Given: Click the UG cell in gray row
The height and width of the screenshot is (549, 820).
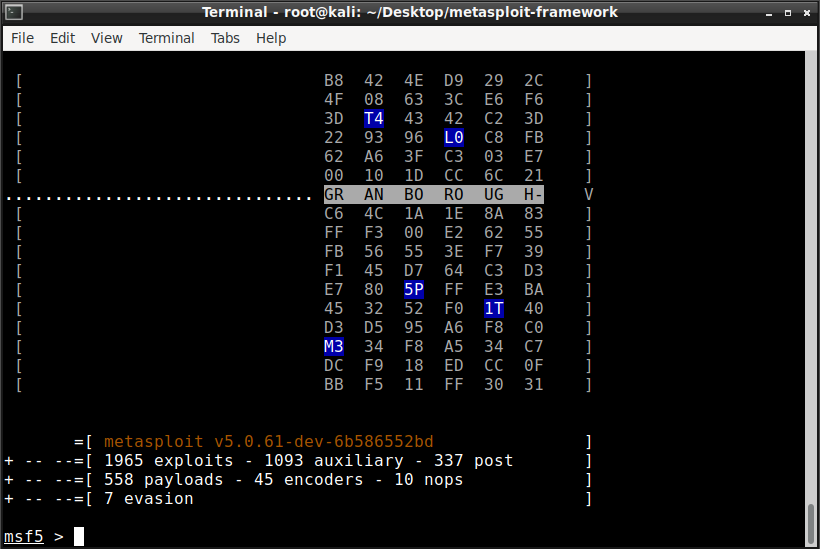Looking at the screenshot, I should [x=494, y=195].
